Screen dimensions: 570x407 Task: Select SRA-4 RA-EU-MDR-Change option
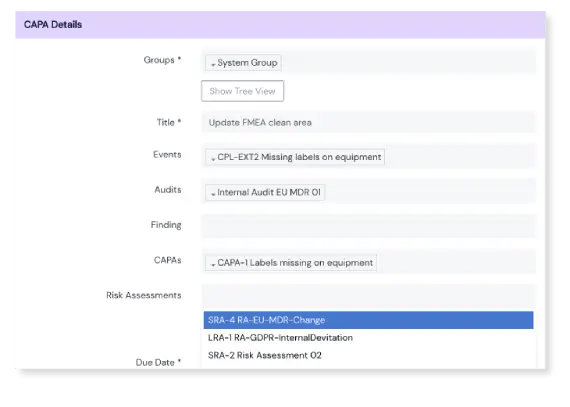click(368, 320)
